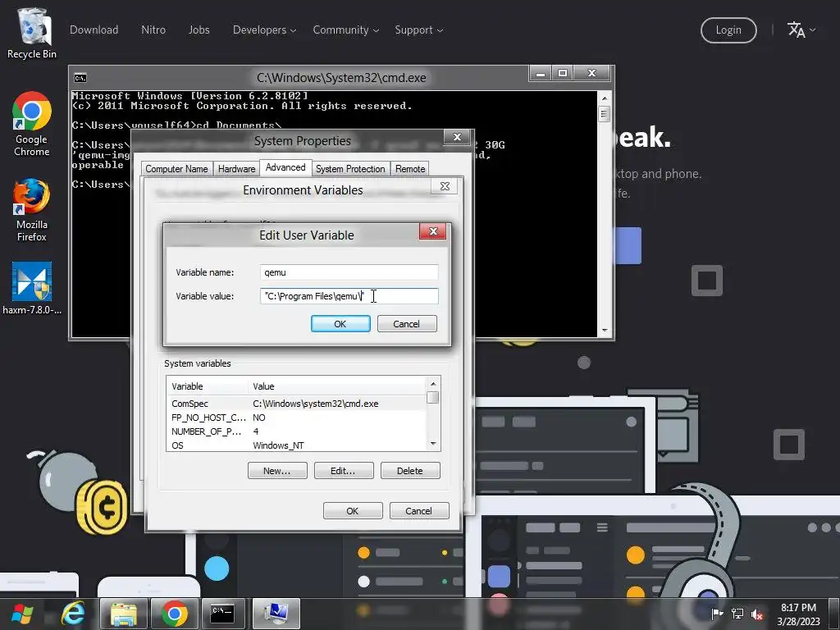The image size is (840, 630).
Task: Click the cmd window scrollbar thumb
Action: pos(605,113)
